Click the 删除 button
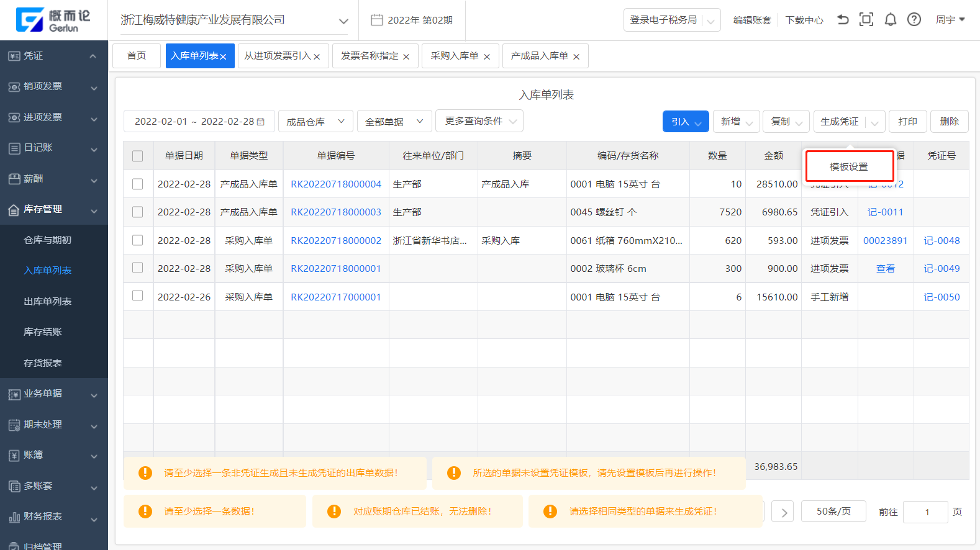The image size is (980, 550). pyautogui.click(x=949, y=122)
